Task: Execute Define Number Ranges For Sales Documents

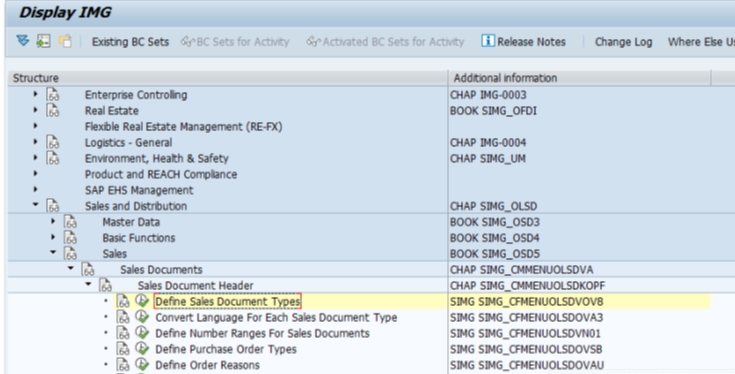Action: [x=142, y=333]
